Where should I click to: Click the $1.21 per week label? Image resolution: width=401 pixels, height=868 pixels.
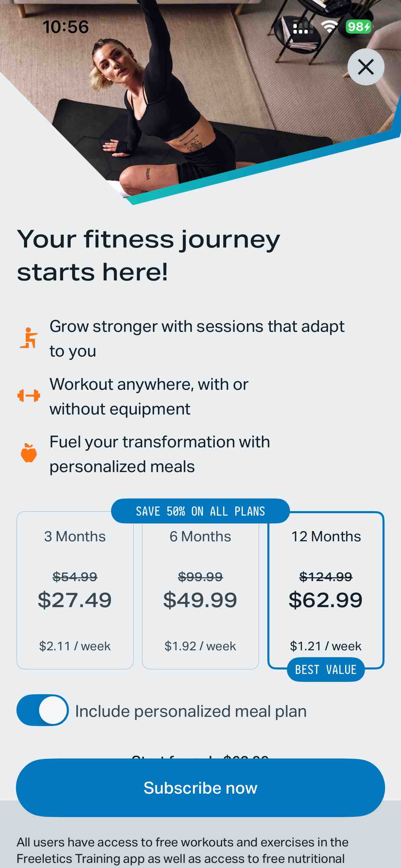tap(326, 646)
